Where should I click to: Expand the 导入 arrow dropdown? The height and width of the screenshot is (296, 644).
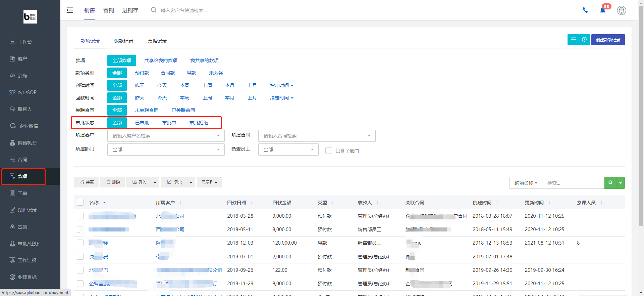pyautogui.click(x=155, y=182)
